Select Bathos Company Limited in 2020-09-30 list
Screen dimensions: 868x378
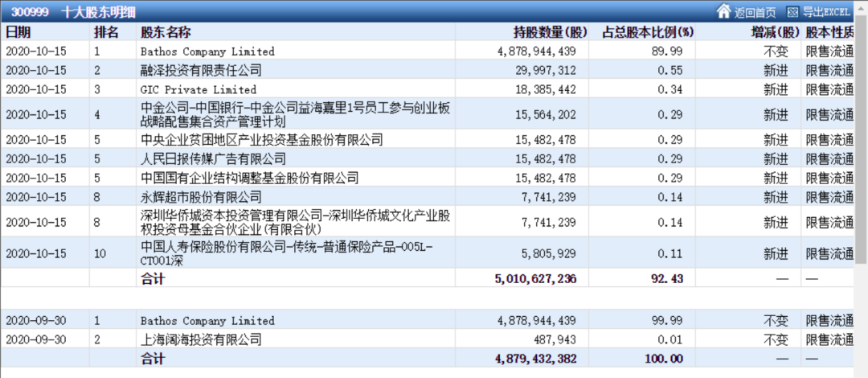tap(207, 321)
